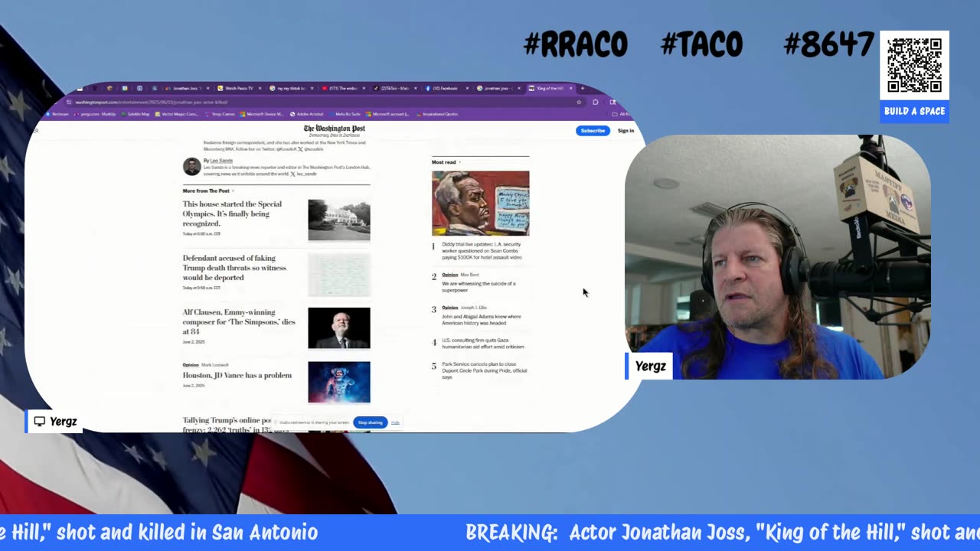Open Leo Sands author byline link

point(221,161)
